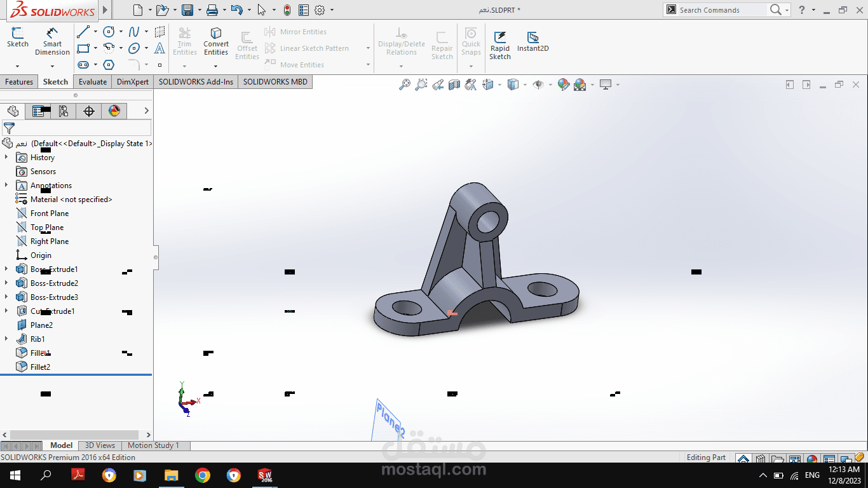Create a New document from the toolbar
The image size is (868, 488).
[x=138, y=10]
